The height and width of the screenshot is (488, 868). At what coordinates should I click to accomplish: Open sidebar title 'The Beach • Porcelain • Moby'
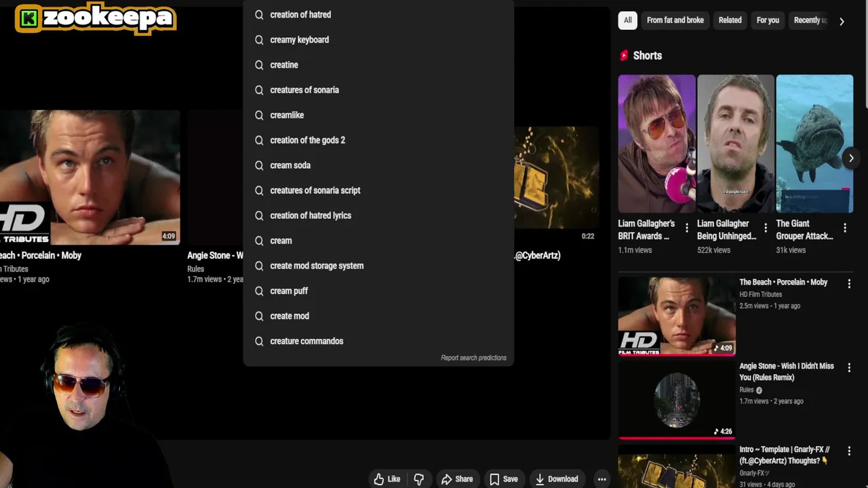pos(783,282)
